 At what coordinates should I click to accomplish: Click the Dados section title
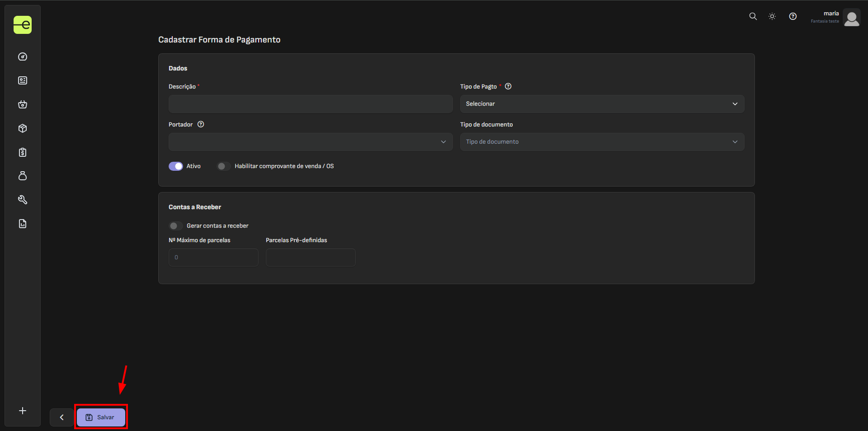tap(178, 68)
